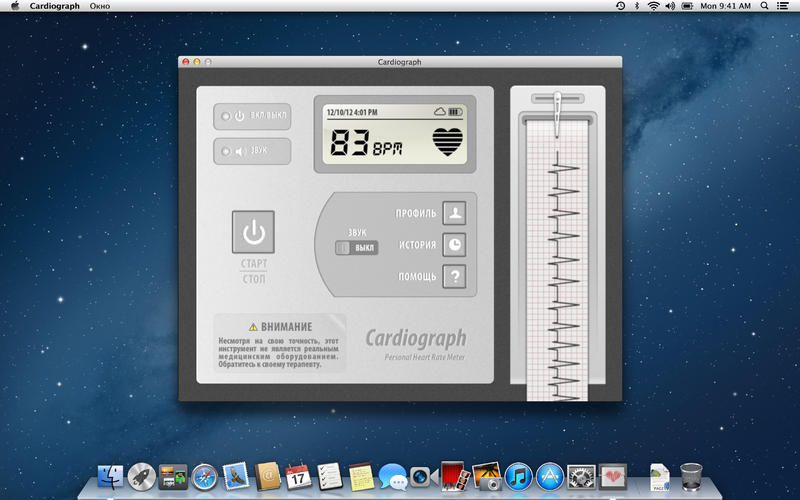Open System Preferences from the Dock
800x500 pixels.
click(x=581, y=477)
